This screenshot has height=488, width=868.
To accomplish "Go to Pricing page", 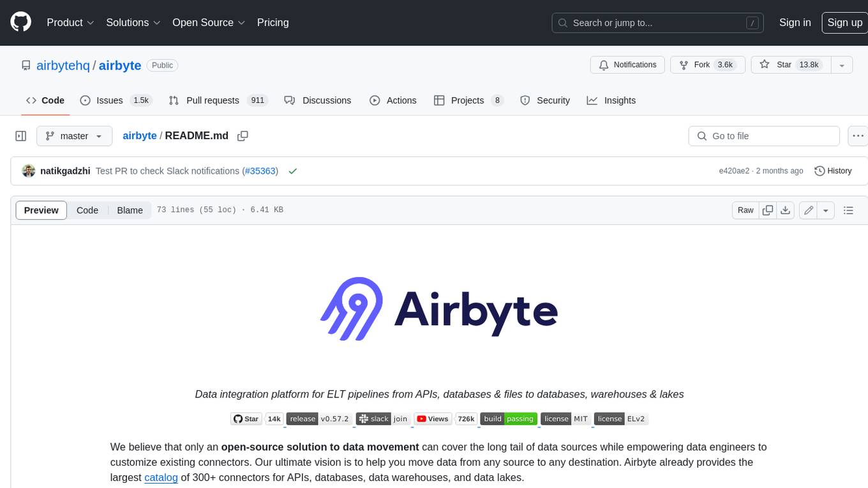I will 273,22.
